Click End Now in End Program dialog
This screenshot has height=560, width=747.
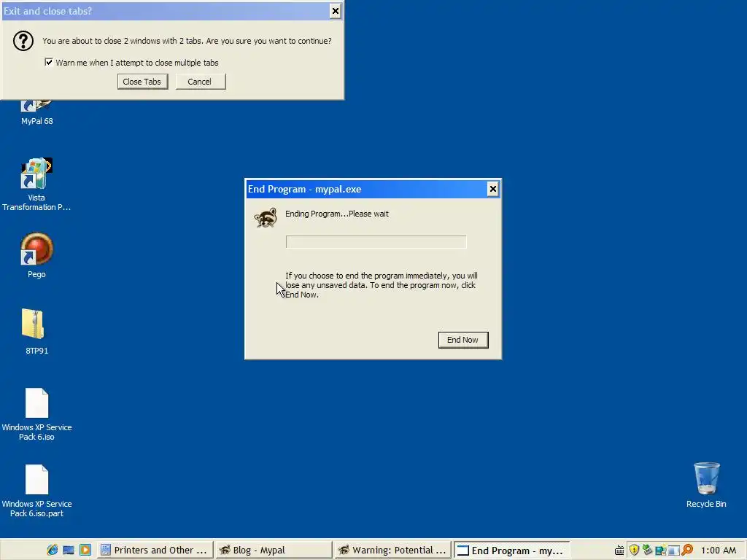point(463,340)
